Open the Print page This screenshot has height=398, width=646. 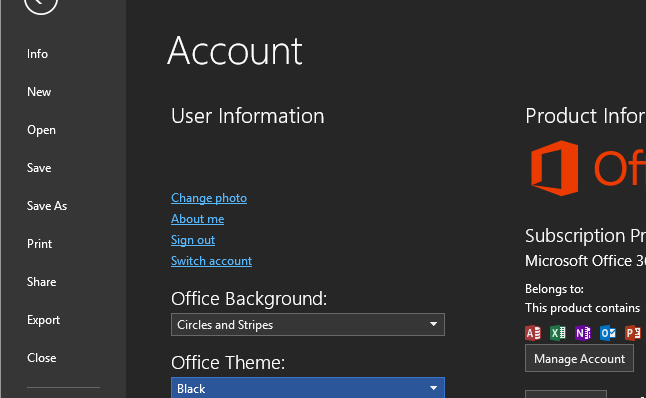[40, 244]
